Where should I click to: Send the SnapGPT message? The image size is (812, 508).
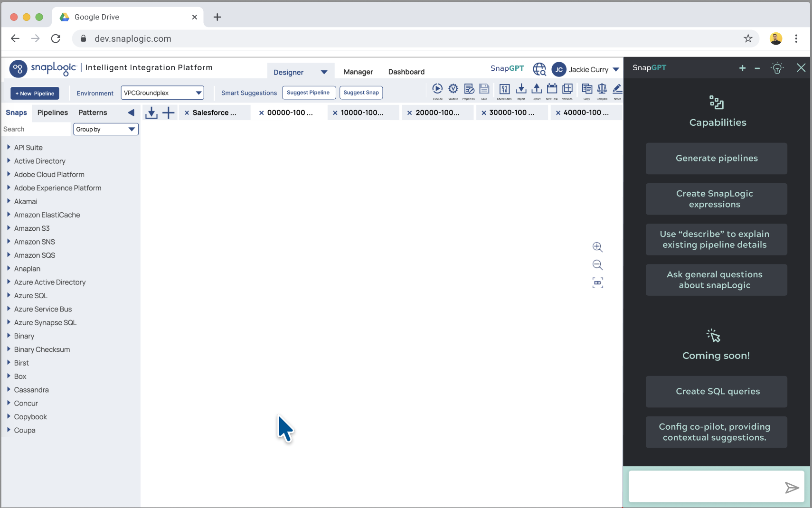tap(792, 488)
